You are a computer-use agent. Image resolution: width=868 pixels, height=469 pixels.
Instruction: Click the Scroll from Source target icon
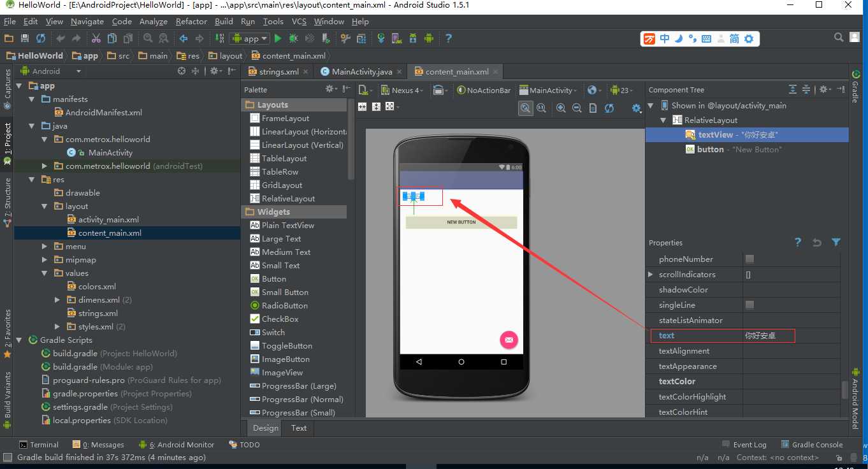[x=182, y=71]
